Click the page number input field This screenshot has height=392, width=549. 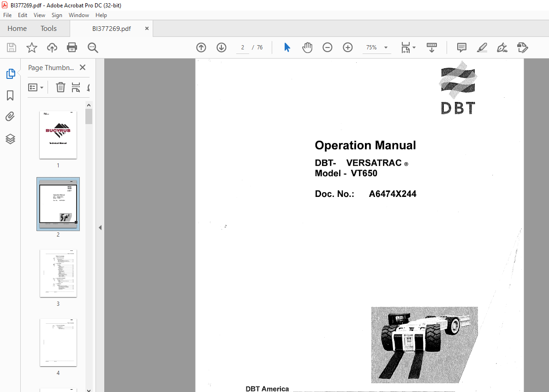coord(243,48)
